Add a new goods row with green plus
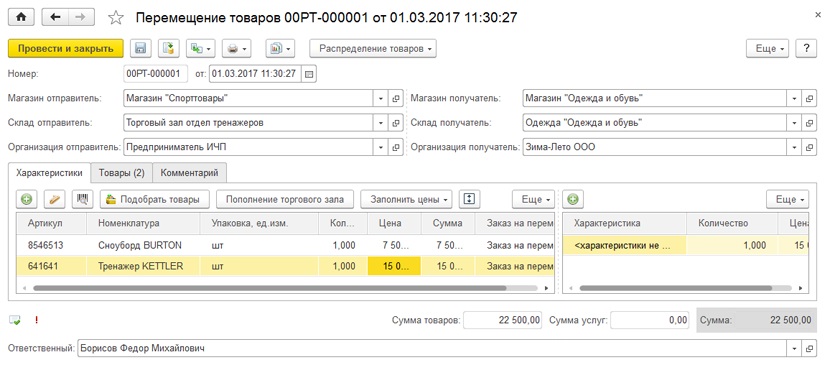 tap(26, 199)
